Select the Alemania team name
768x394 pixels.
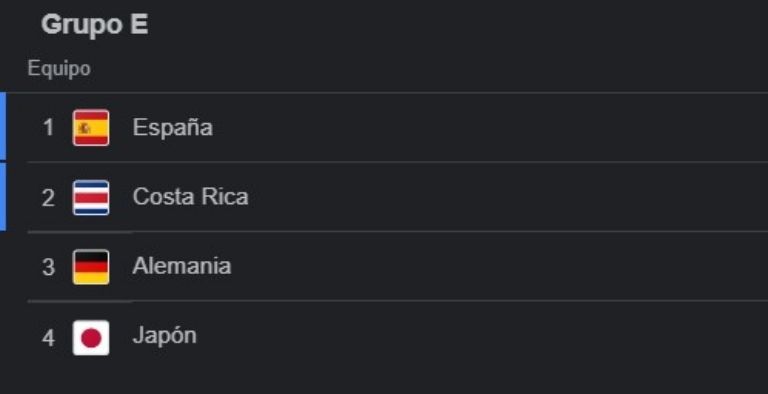click(x=181, y=266)
